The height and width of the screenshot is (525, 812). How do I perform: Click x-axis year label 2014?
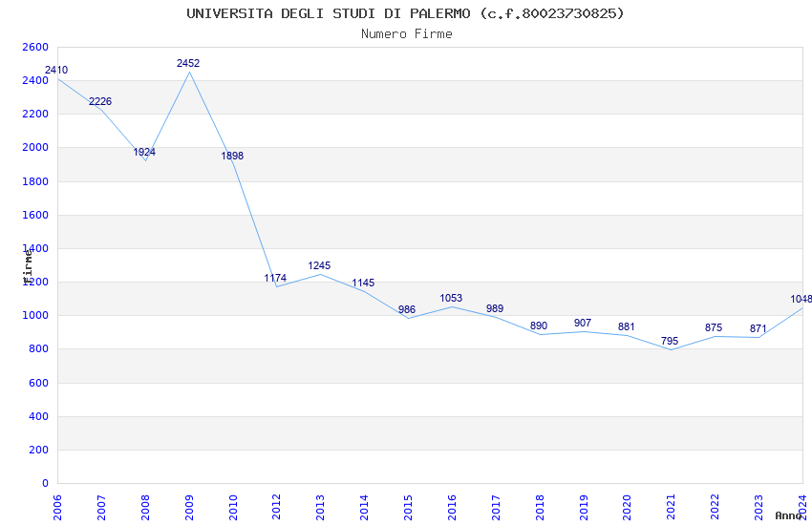coord(365,508)
